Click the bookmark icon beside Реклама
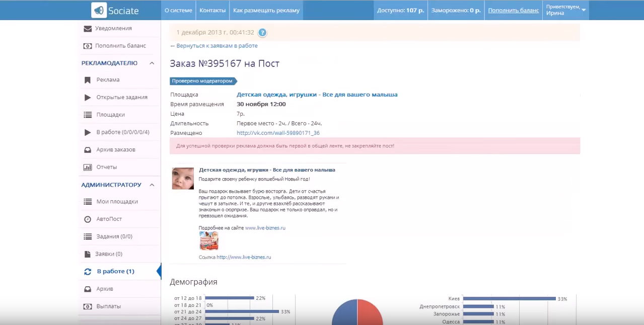The height and width of the screenshot is (325, 644). pyautogui.click(x=87, y=80)
